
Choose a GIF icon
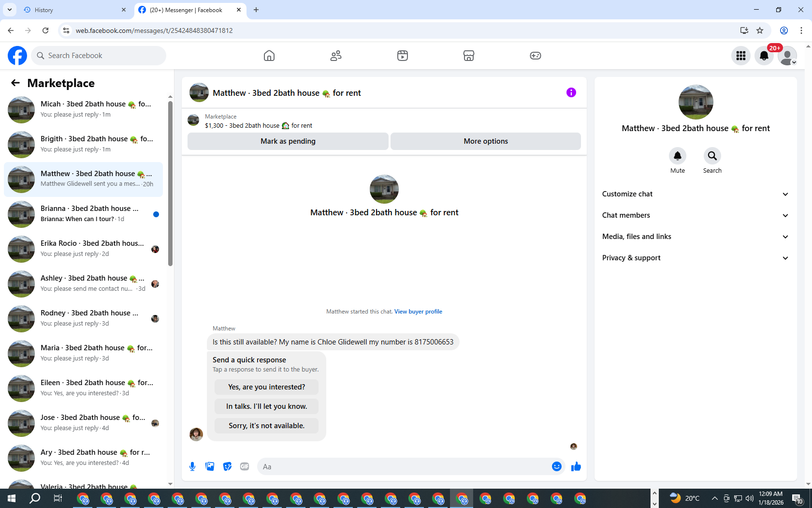245,466
